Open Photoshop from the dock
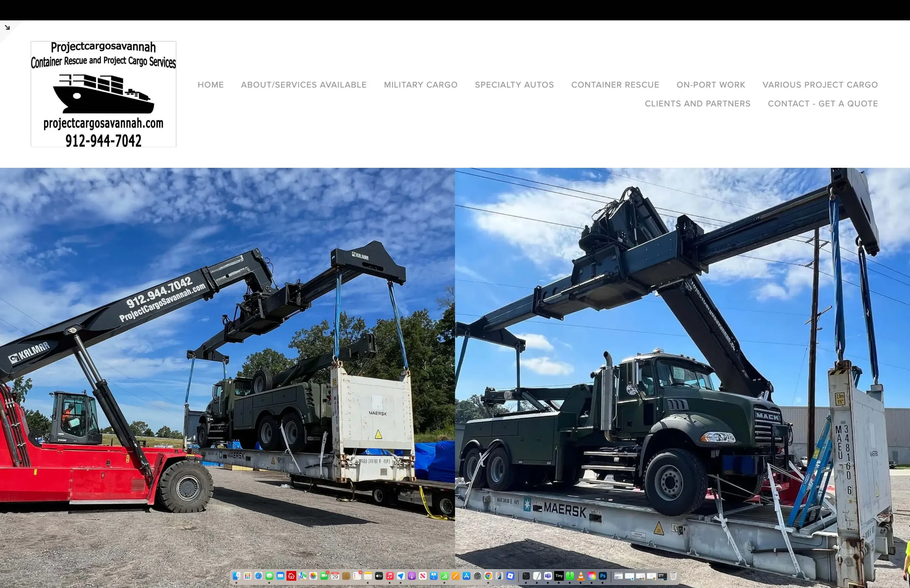Viewport: 910px width, 588px height. click(x=602, y=576)
